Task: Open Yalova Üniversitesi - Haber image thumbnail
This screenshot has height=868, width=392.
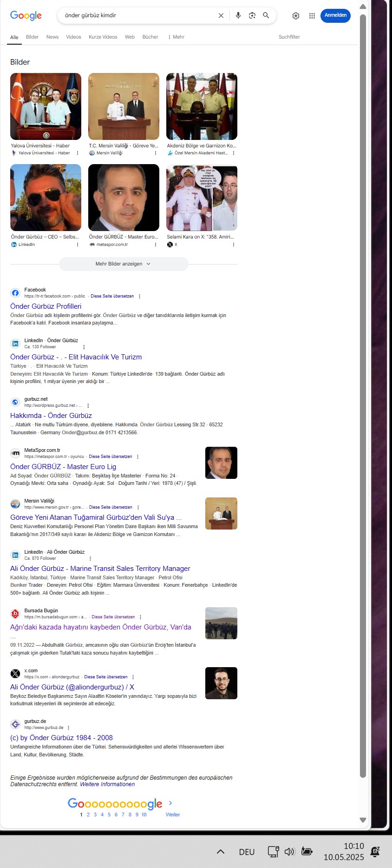Action: point(46,106)
